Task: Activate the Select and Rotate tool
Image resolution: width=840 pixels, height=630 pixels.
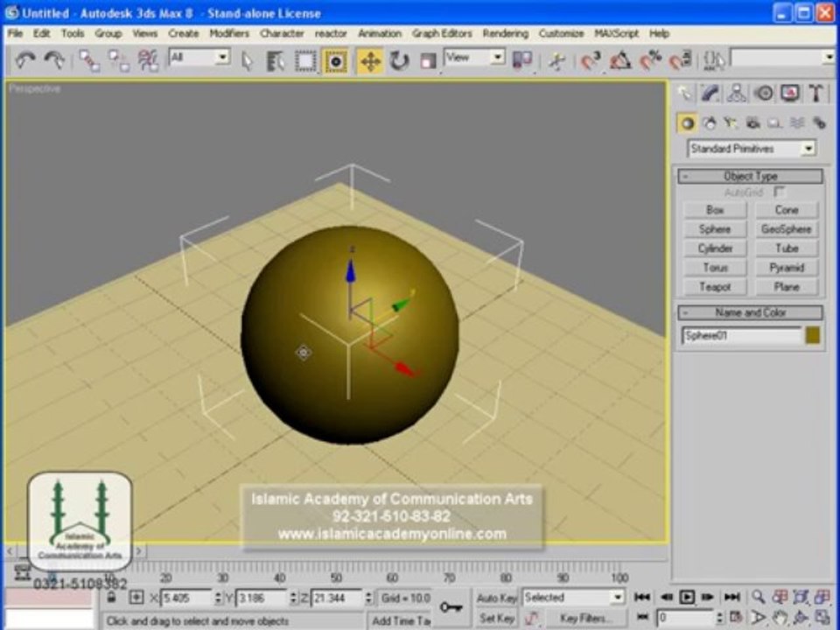Action: click(x=399, y=61)
